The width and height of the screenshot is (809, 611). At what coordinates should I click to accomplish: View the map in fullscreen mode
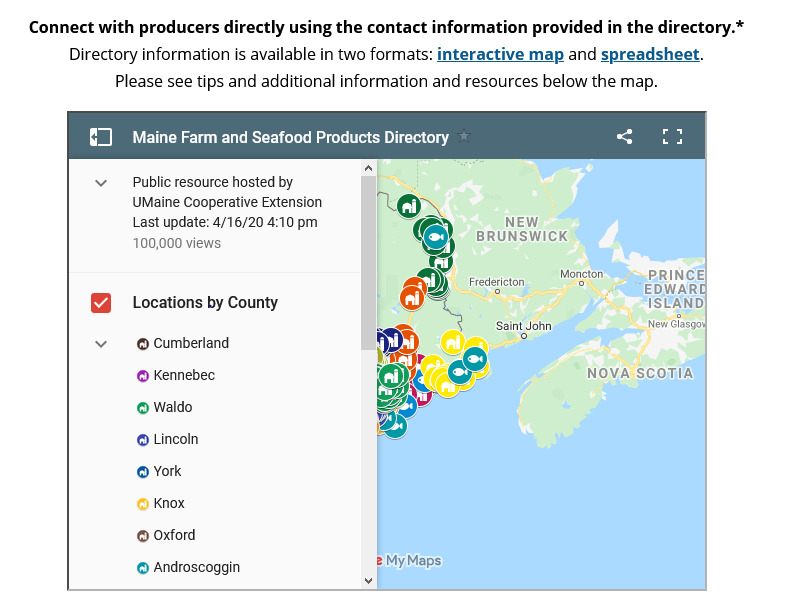pos(672,137)
